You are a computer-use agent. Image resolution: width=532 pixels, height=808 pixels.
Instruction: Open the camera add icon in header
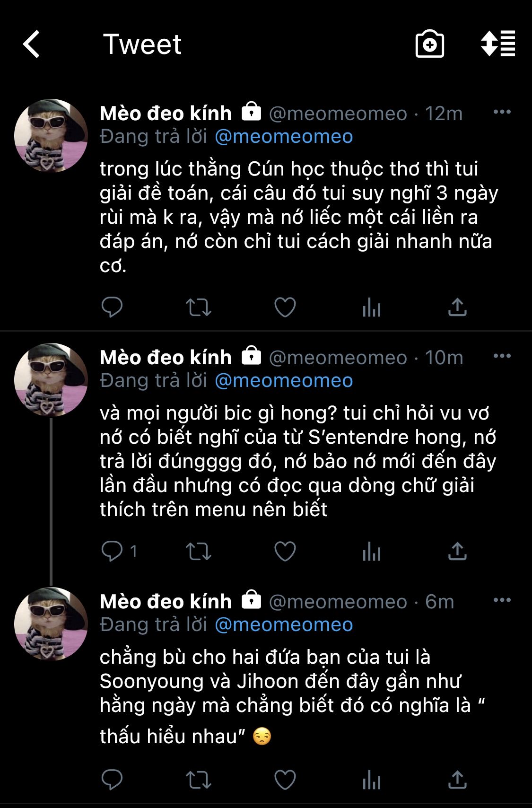[429, 44]
